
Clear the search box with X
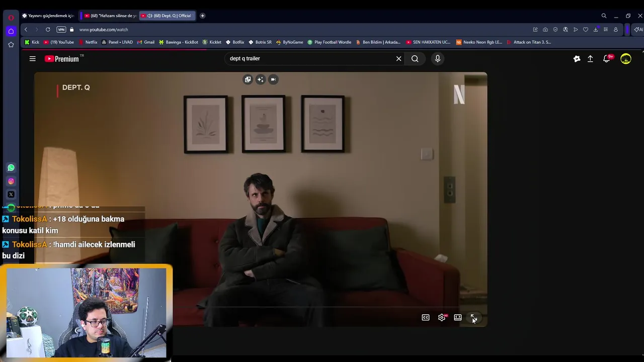398,59
